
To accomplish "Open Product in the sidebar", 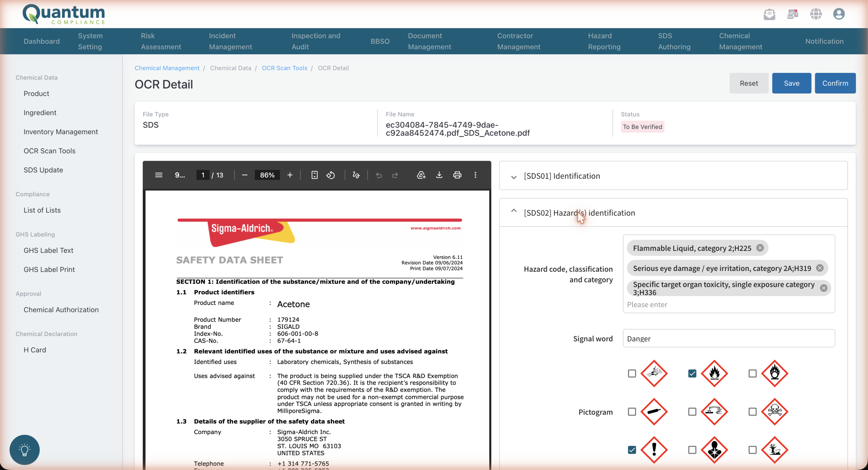I will coord(36,93).
